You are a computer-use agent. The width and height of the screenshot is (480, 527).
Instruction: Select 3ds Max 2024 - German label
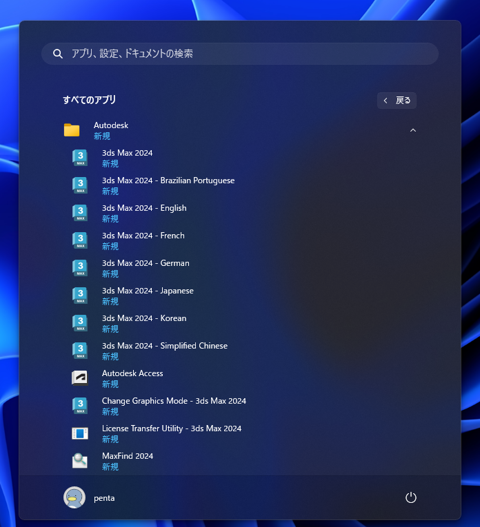[146, 263]
